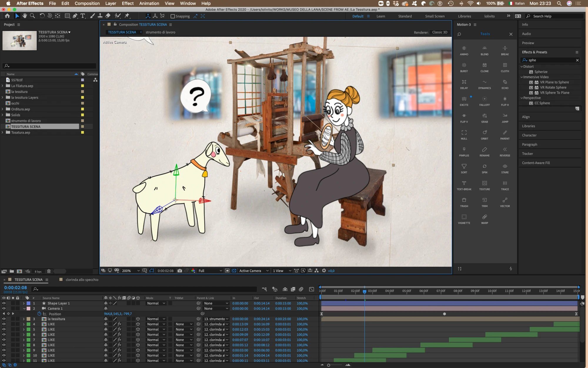The height and width of the screenshot is (368, 588).
Task: Open the Composition menu
Action: click(87, 3)
